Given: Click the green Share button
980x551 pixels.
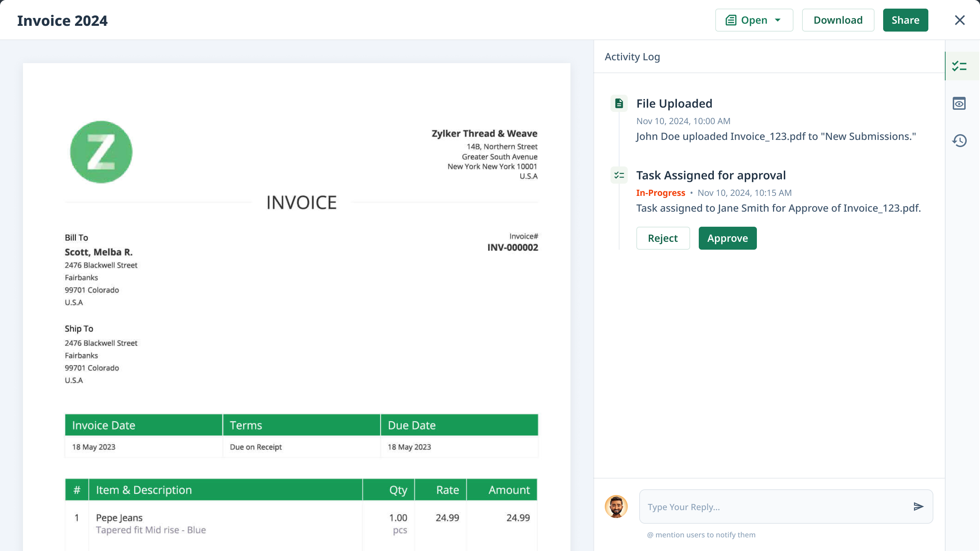Looking at the screenshot, I should coord(905,20).
